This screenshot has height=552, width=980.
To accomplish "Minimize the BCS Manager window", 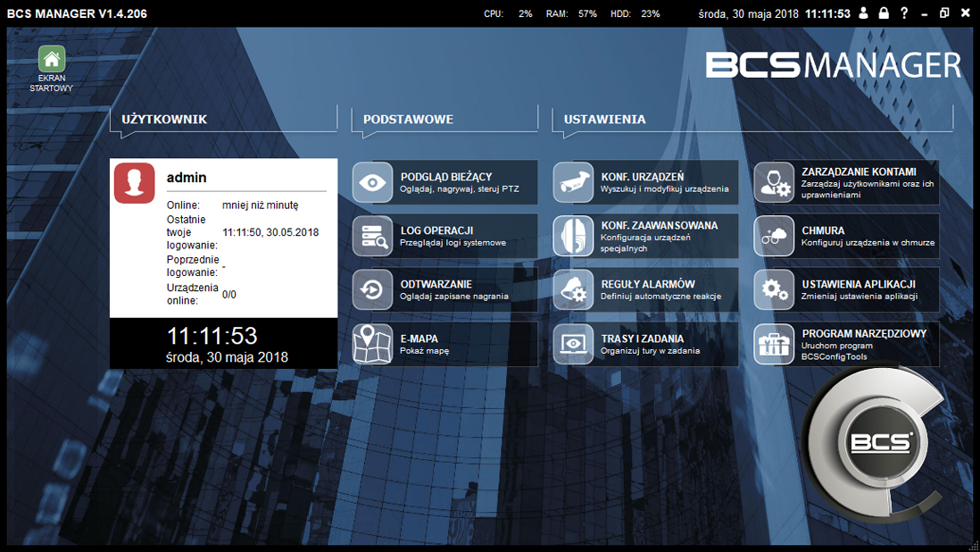I will 925,13.
